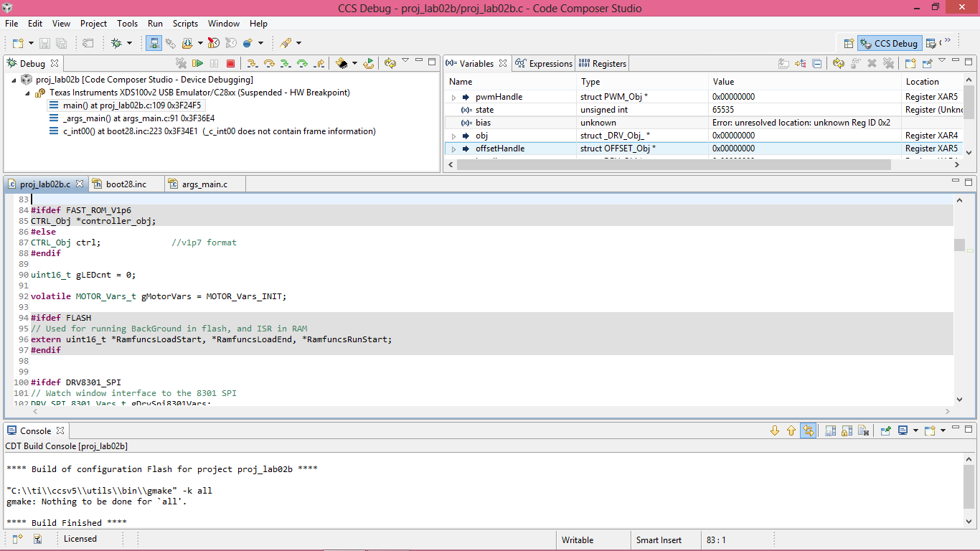Click the Step Into debug icon
Image resolution: width=980 pixels, height=551 pixels.
(253, 63)
